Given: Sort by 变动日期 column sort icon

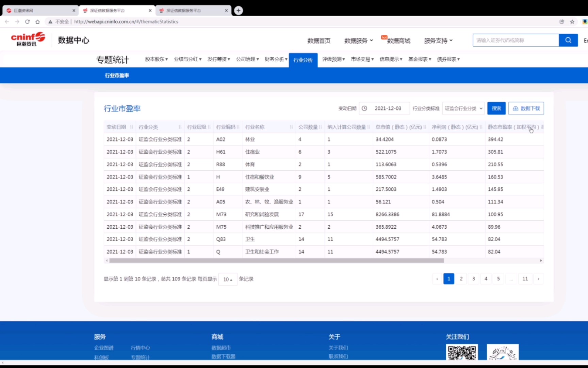Looking at the screenshot, I should 131,127.
